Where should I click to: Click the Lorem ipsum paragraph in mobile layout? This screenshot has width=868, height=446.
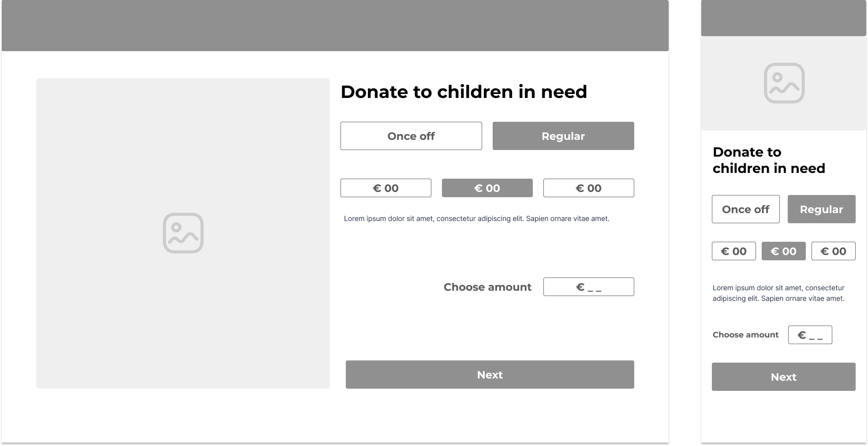(778, 293)
